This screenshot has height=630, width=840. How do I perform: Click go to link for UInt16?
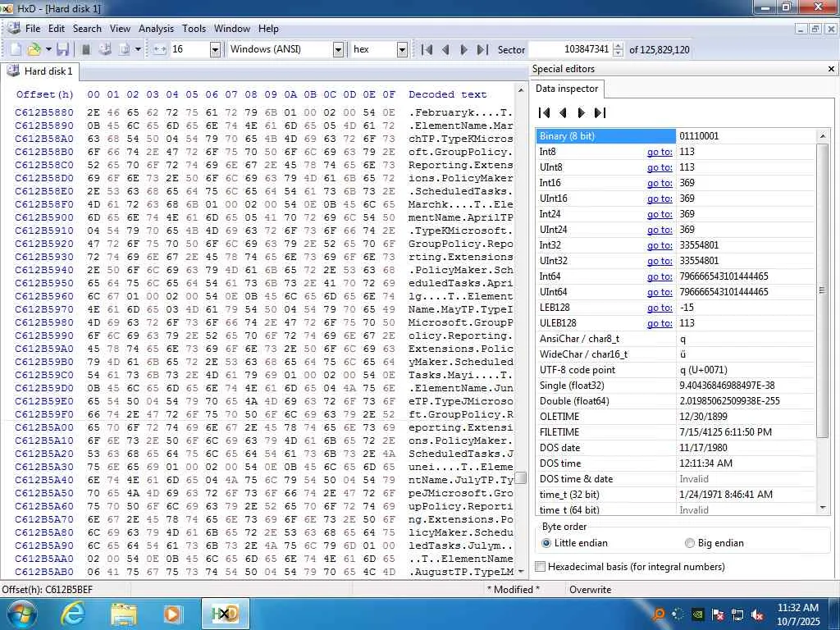tap(660, 199)
